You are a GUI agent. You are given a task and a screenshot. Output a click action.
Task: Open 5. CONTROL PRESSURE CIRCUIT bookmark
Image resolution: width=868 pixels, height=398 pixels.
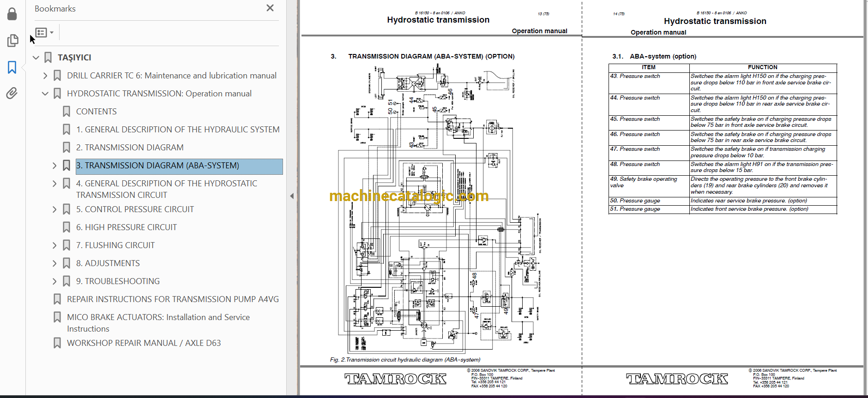click(x=135, y=209)
